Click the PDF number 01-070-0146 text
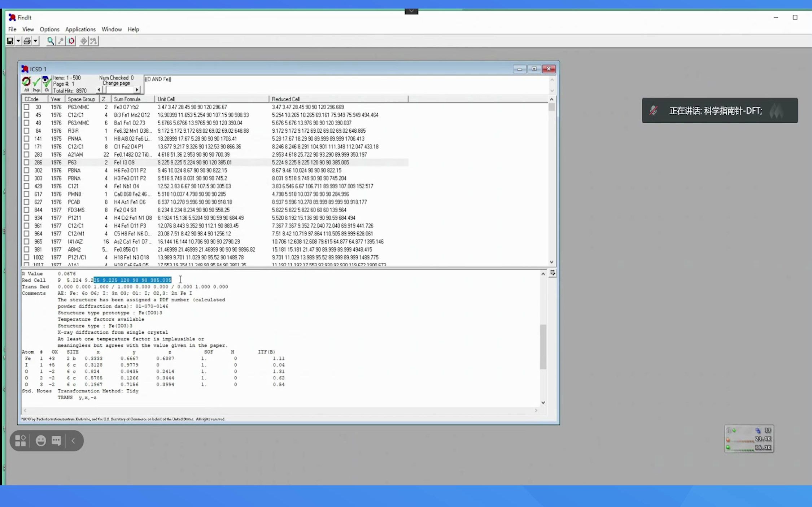Viewport: 812px width, 507px height. point(152,307)
